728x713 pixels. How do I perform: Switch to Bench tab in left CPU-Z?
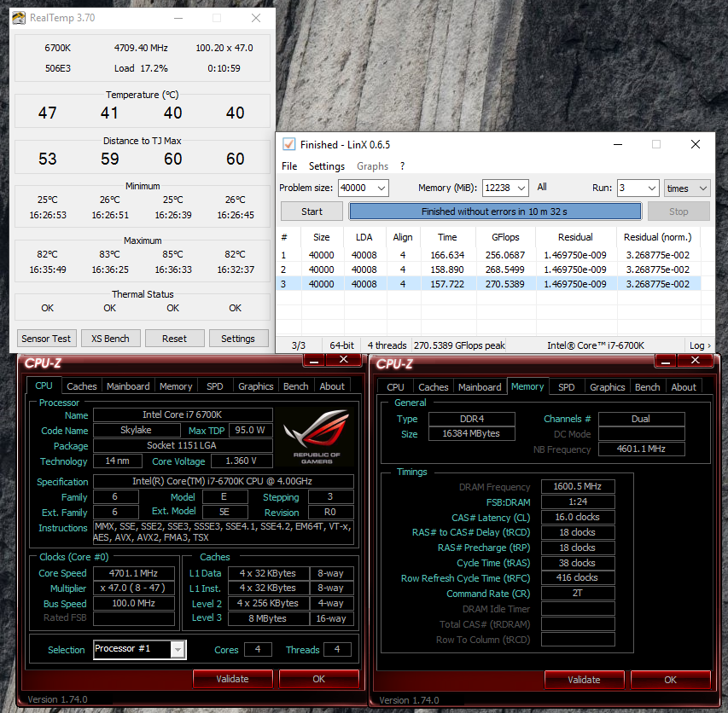point(295,386)
